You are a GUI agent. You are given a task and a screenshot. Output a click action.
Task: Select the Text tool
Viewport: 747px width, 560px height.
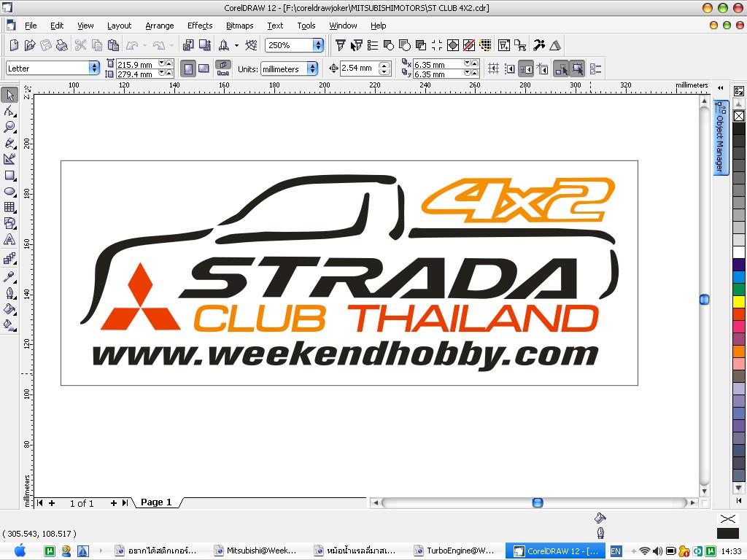[x=9, y=240]
